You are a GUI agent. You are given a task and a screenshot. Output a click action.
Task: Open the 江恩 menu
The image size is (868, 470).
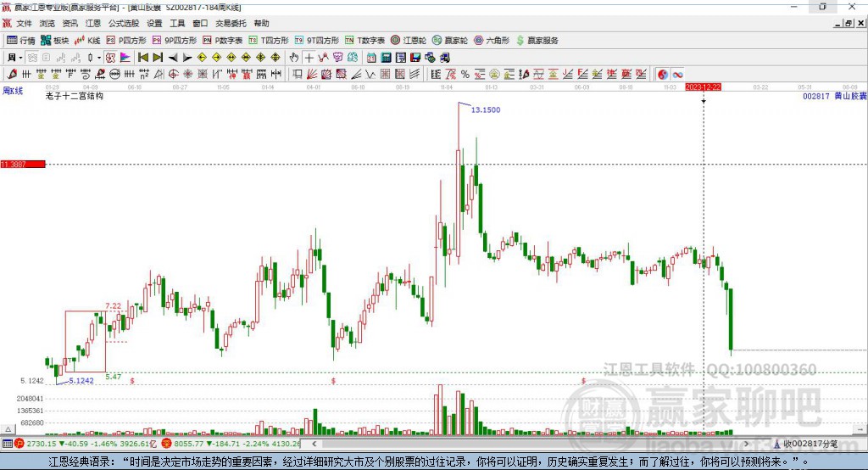coord(93,23)
